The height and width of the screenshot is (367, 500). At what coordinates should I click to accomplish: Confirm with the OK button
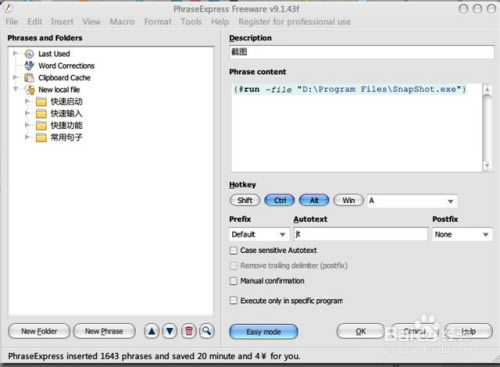361,331
